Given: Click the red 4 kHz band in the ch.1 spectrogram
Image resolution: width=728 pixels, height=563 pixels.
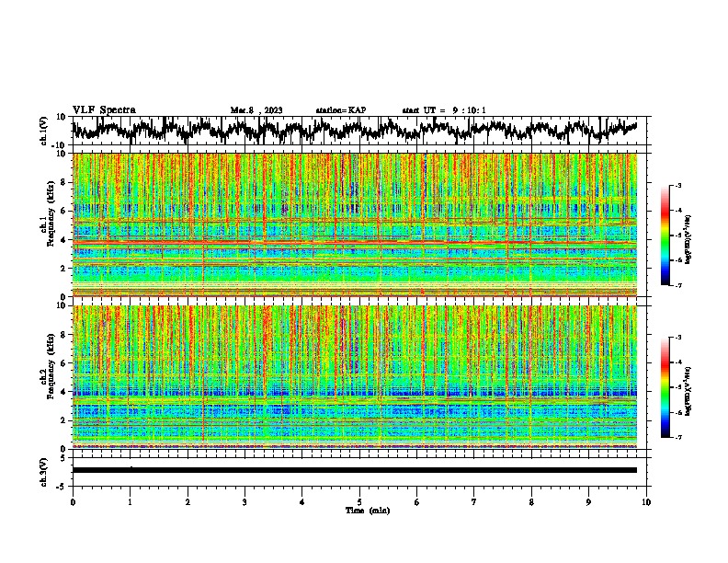Looking at the screenshot, I should 354,243.
